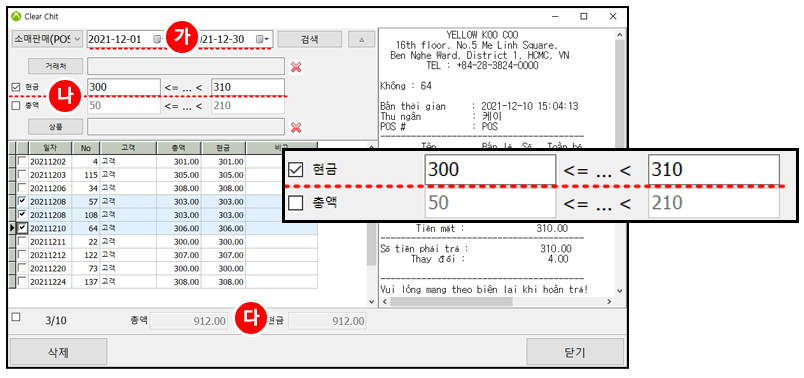The image size is (804, 378).
Task: Open the 소매판매(POS) type dropdown
Action: pyautogui.click(x=47, y=39)
